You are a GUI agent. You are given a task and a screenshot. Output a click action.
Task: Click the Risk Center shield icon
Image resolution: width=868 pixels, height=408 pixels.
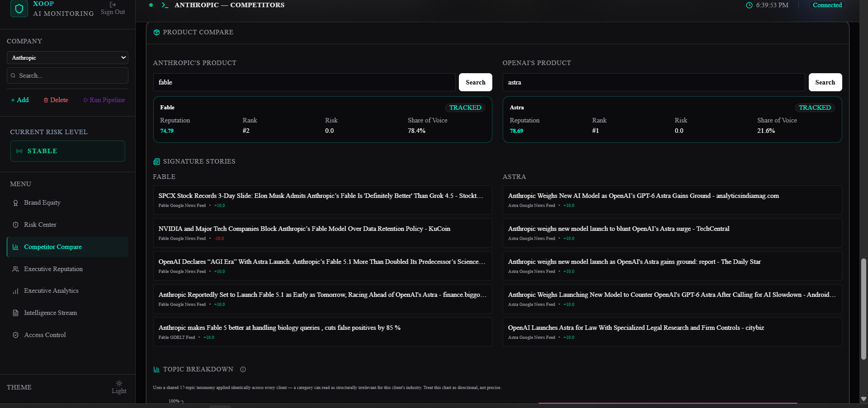click(x=15, y=225)
